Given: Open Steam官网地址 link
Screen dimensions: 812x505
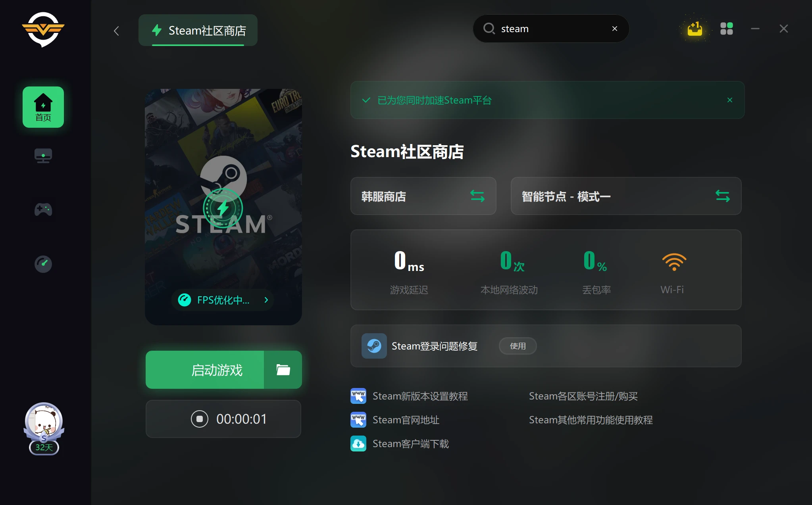Looking at the screenshot, I should tap(406, 420).
